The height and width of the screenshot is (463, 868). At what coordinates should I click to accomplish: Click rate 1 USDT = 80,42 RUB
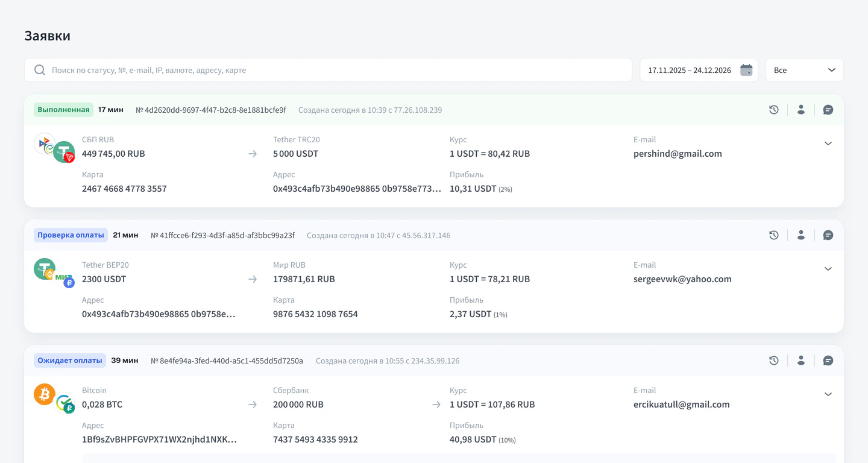tap(490, 154)
